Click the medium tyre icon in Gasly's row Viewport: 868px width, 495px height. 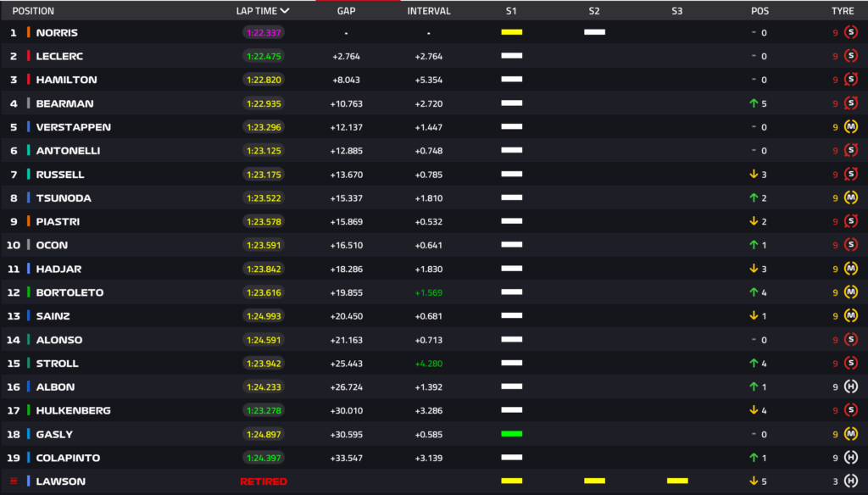[850, 434]
